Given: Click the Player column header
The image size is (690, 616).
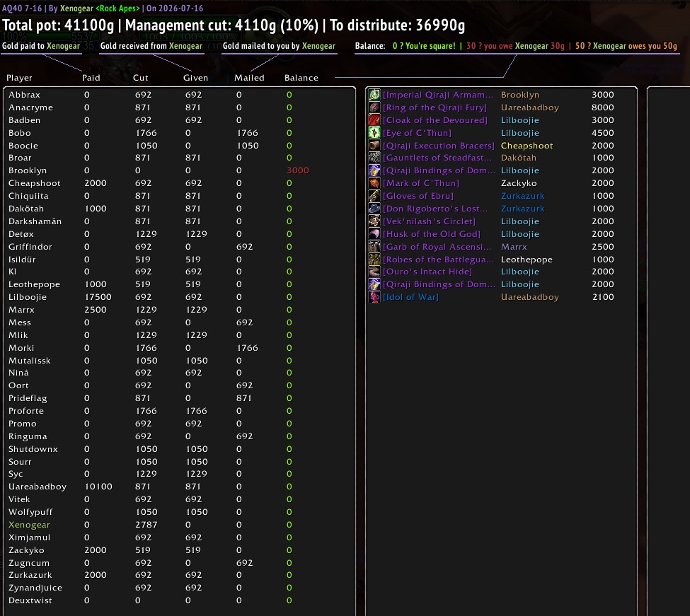Looking at the screenshot, I should tap(19, 78).
